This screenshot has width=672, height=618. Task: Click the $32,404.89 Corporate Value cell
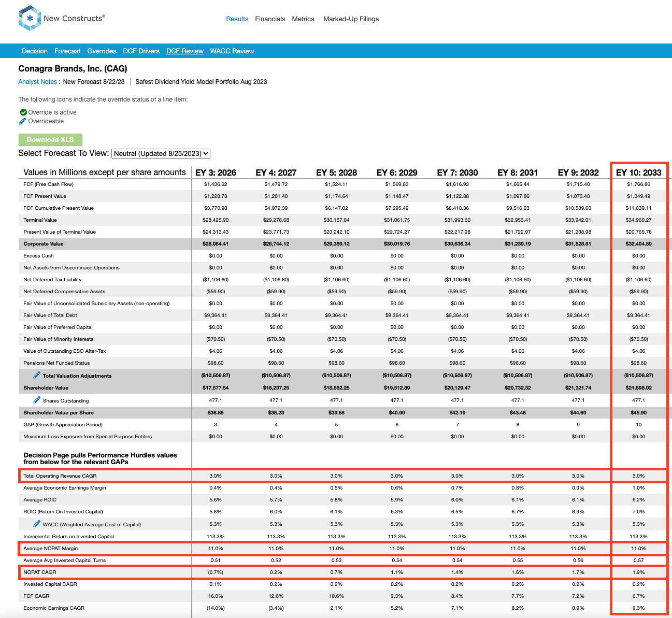tap(638, 243)
